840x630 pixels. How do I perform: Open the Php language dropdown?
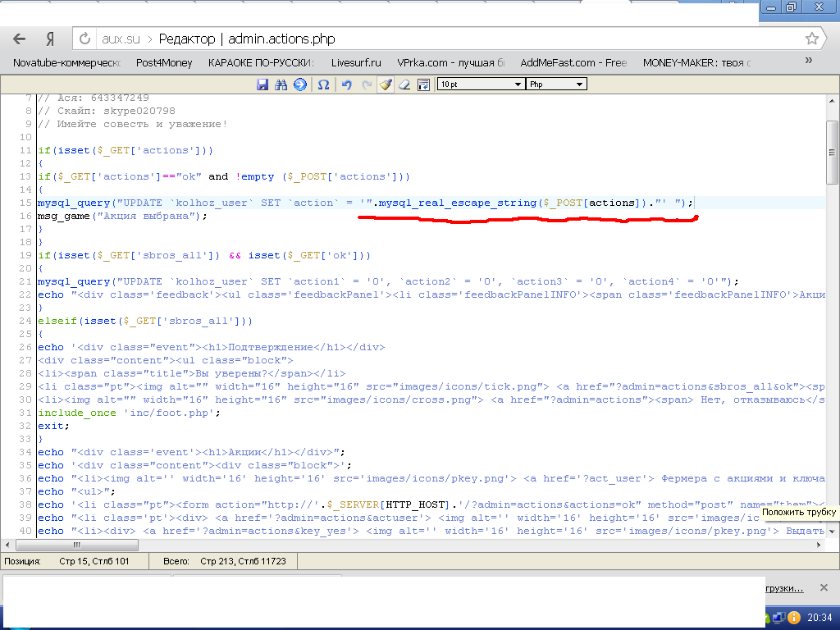(555, 84)
